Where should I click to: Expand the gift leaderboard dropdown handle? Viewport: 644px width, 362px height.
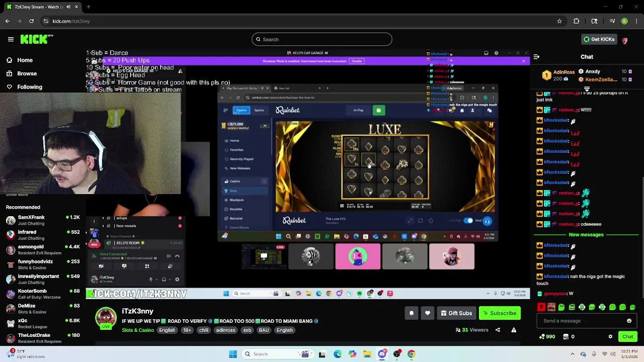587,88
